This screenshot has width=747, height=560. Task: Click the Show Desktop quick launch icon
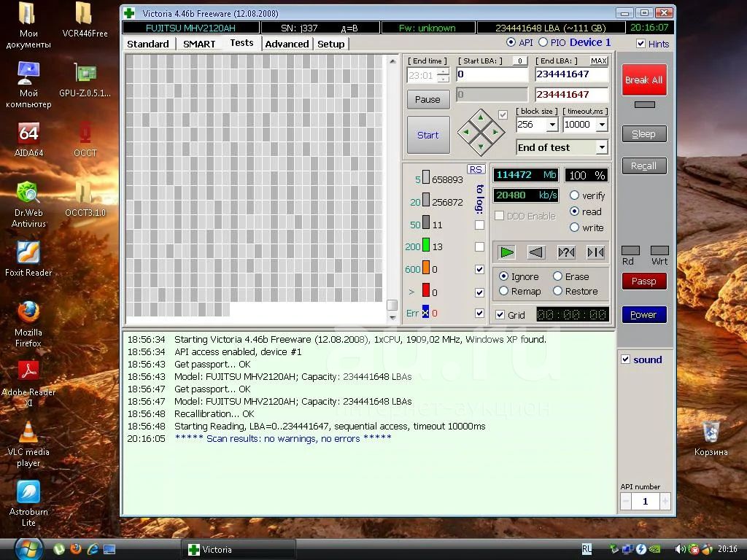point(109,549)
